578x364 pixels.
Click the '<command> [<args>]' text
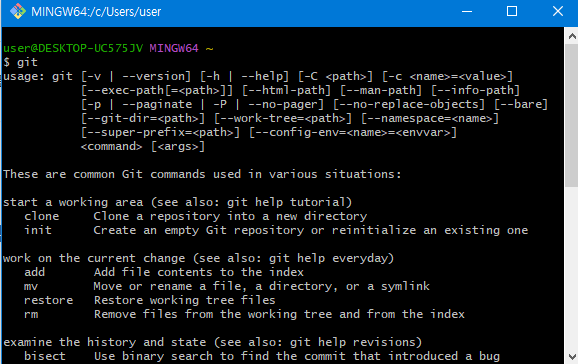(x=143, y=146)
